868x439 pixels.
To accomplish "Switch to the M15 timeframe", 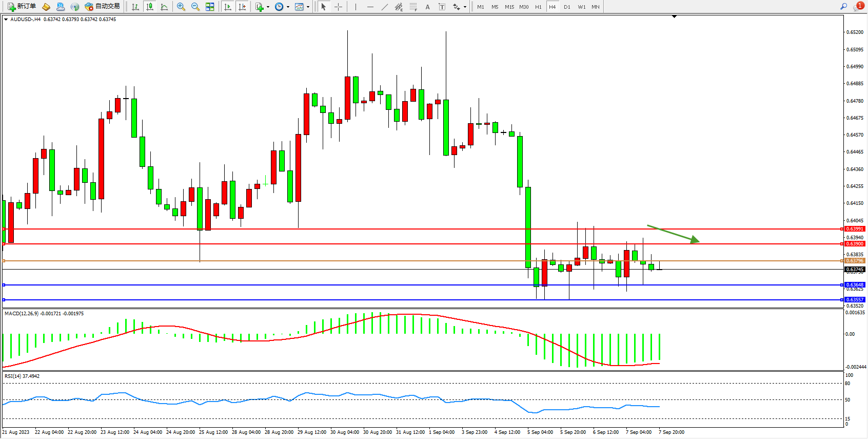I will [x=509, y=7].
